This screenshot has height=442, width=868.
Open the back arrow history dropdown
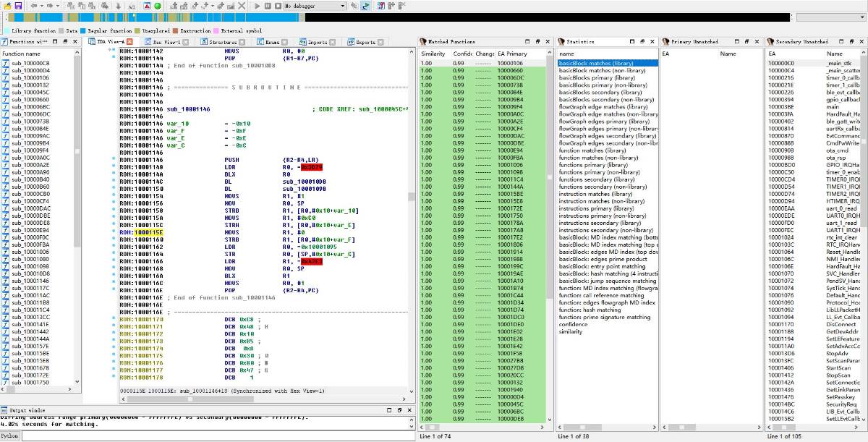point(41,6)
